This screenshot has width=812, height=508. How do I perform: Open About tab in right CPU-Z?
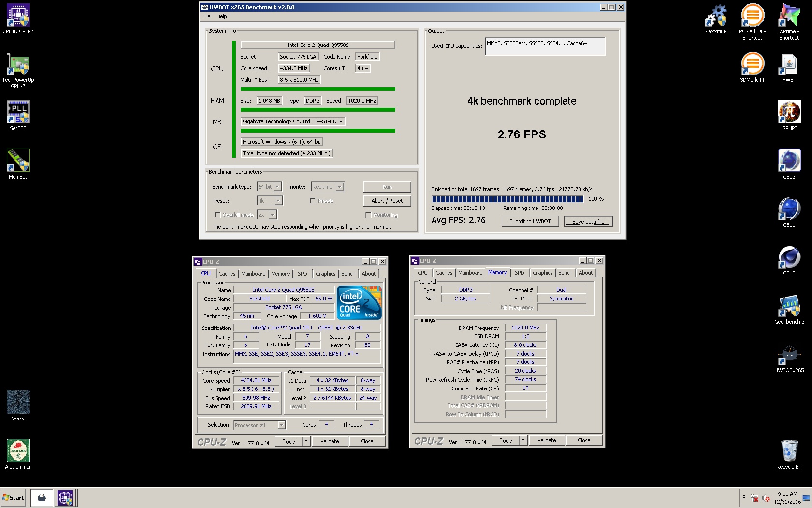[x=585, y=273]
